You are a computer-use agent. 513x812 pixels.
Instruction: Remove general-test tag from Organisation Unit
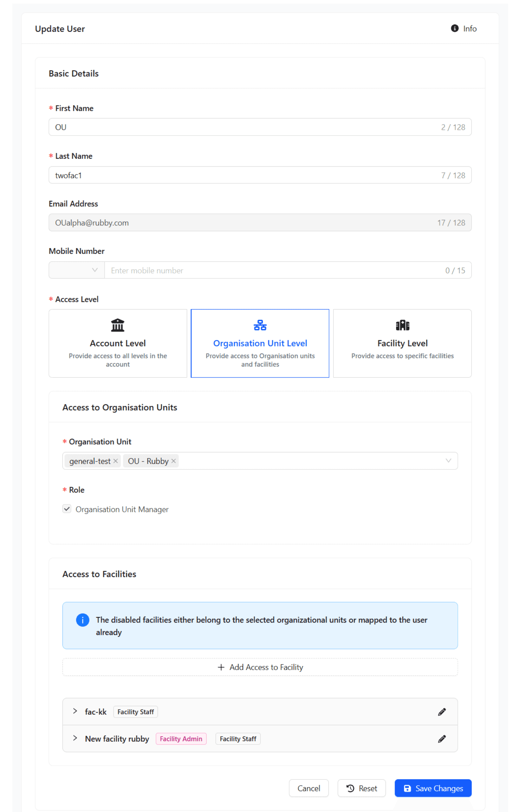(115, 461)
